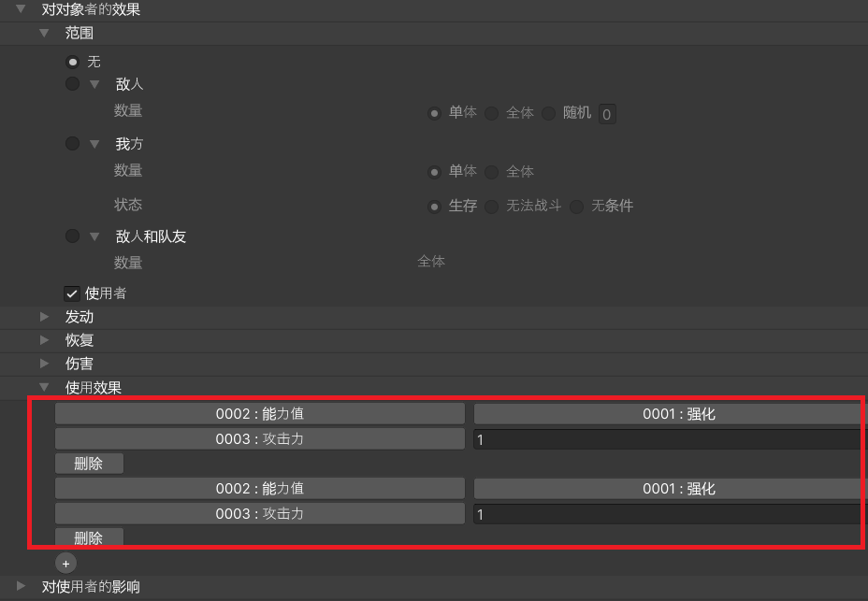Click the round plus icon to add effect

pos(65,564)
